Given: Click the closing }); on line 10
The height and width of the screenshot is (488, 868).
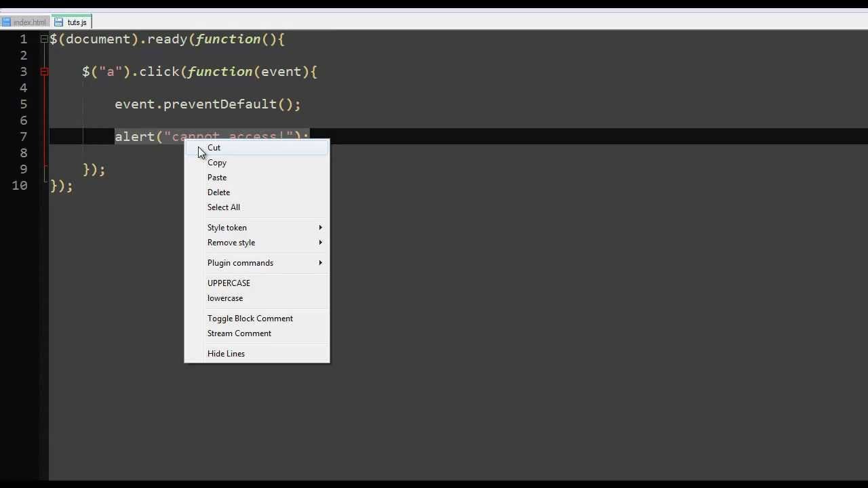Looking at the screenshot, I should point(62,186).
